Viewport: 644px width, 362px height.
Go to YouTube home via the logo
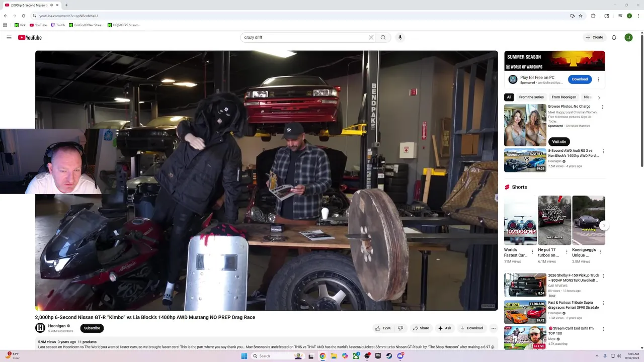(x=30, y=38)
